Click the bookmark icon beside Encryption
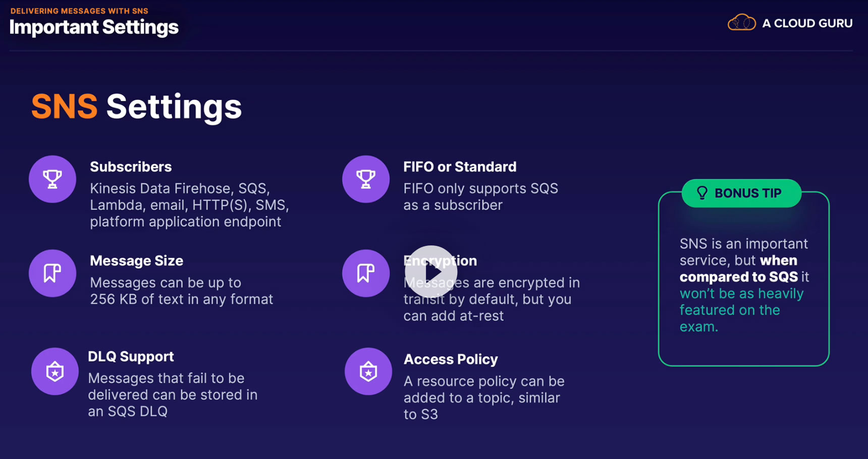This screenshot has height=459, width=868. coord(366,273)
